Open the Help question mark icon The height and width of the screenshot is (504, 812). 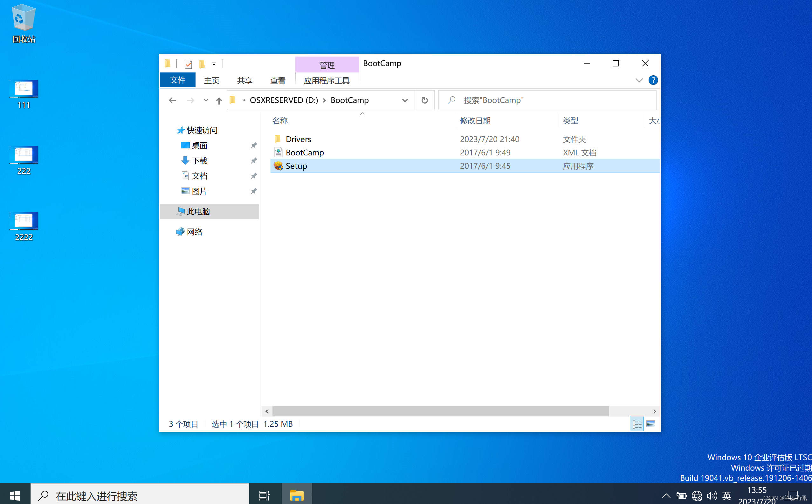[653, 80]
